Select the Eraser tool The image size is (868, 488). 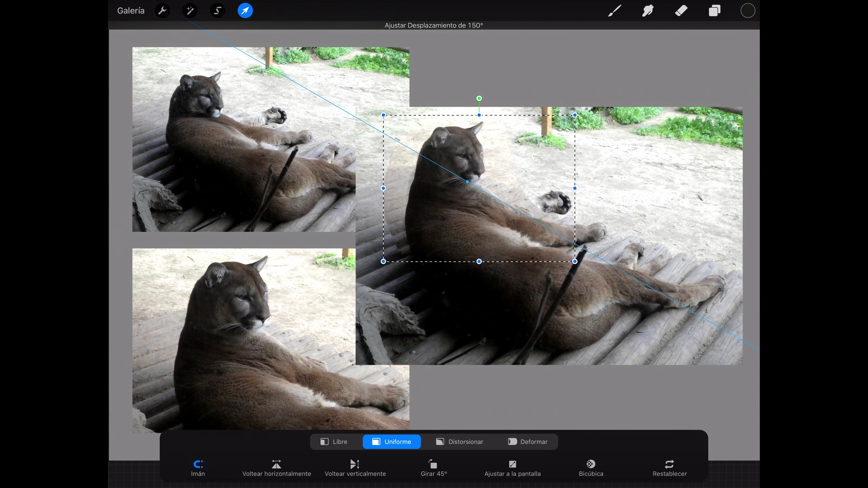tap(681, 10)
